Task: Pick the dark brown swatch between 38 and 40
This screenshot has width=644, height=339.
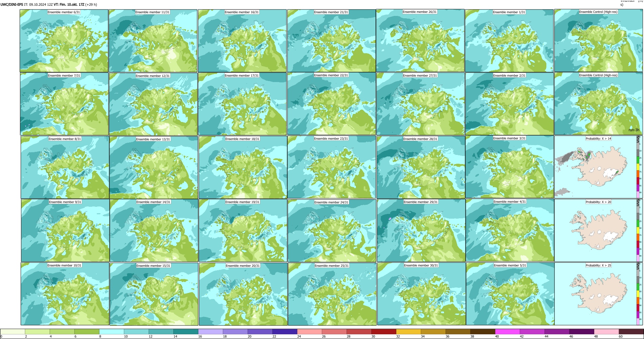Action: 483,332
